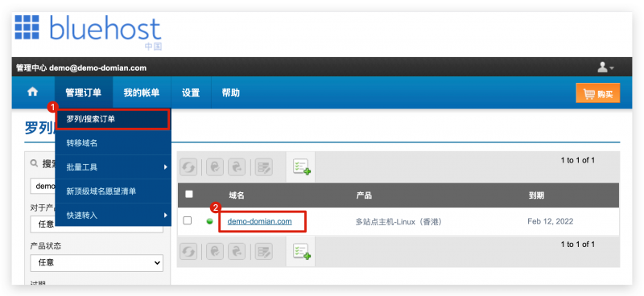644x296 pixels.
Task: Open the 管理订单 menu
Action: [x=84, y=92]
